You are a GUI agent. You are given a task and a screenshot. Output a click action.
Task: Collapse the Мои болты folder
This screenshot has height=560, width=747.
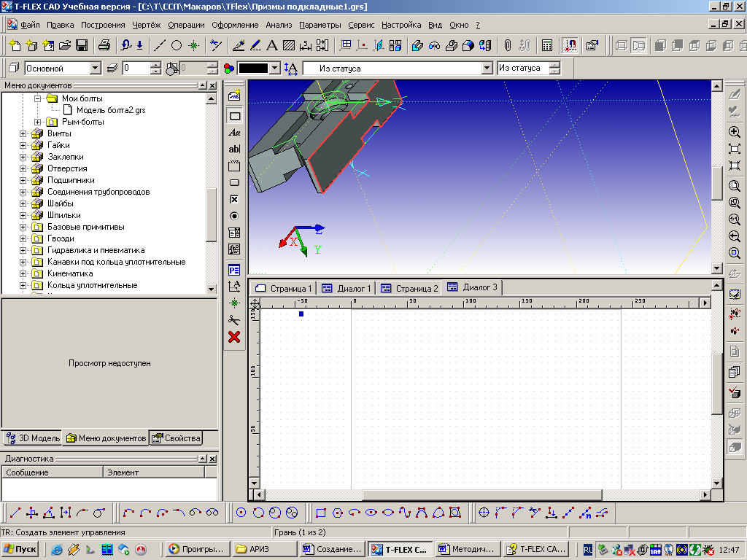point(37,98)
